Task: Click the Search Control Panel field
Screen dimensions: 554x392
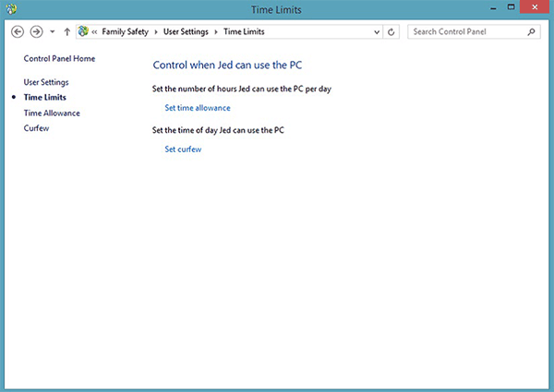Action: pyautogui.click(x=466, y=31)
